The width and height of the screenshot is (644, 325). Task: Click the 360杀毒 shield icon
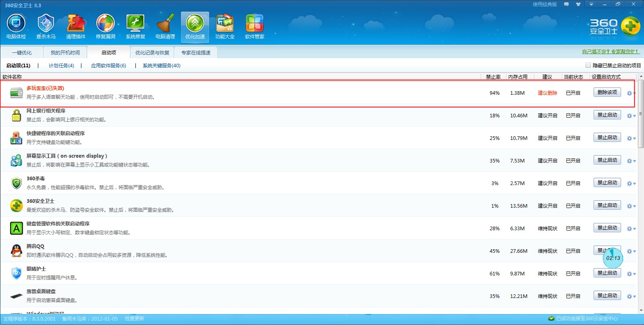pos(17,183)
